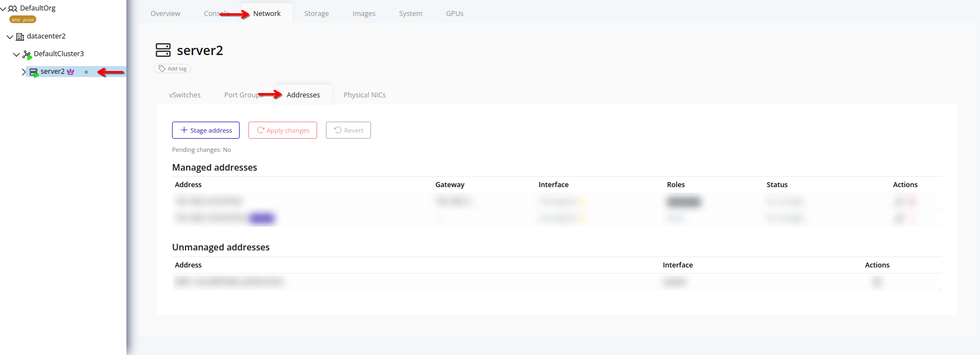Click the DefaultCluster3 cluster icon
The width and height of the screenshot is (980, 355).
[x=26, y=54]
